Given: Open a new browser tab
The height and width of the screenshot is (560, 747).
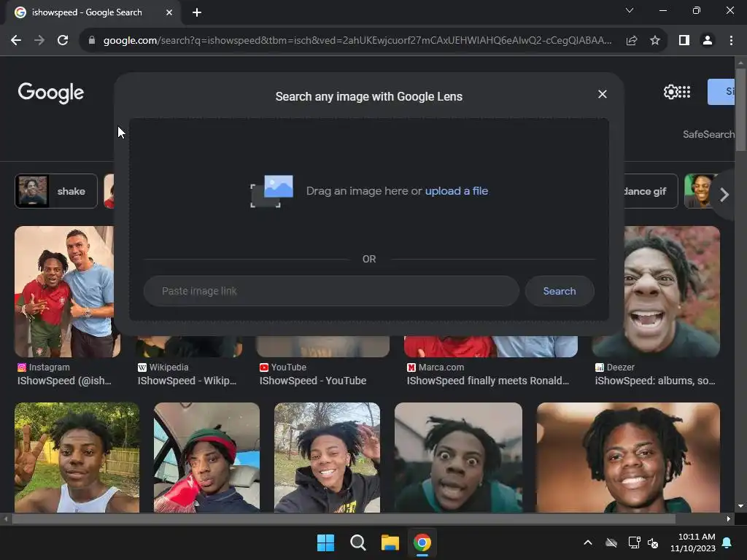Looking at the screenshot, I should 197,12.
